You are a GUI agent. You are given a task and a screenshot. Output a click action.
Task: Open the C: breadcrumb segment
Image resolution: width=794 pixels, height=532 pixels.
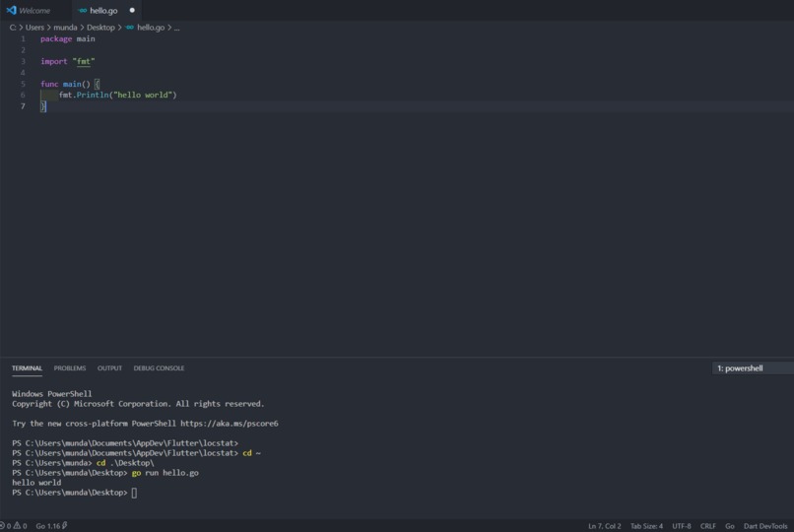[x=13, y=28]
